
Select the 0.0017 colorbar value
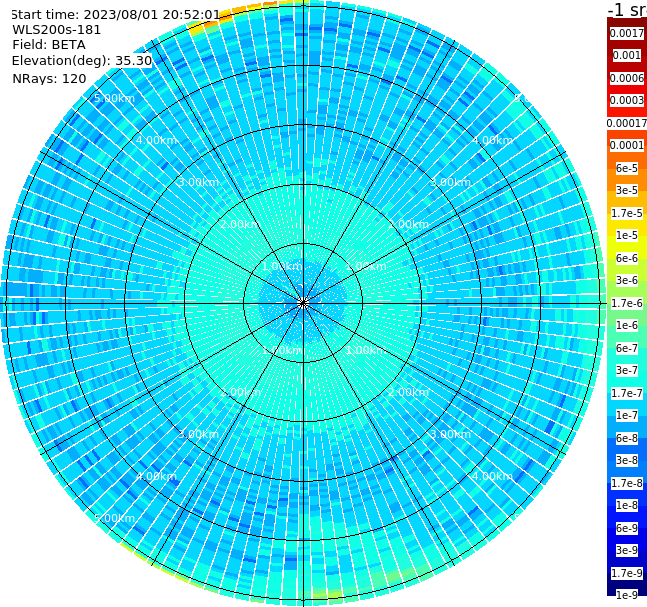(x=627, y=33)
